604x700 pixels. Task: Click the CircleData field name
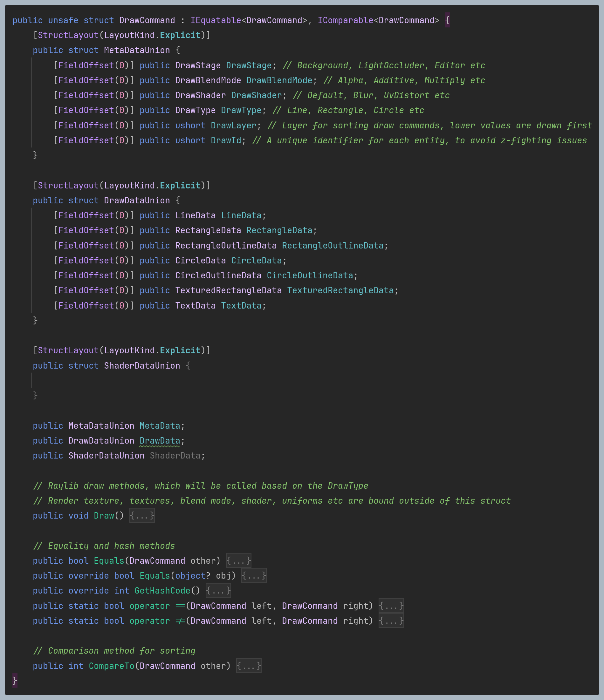coord(257,261)
